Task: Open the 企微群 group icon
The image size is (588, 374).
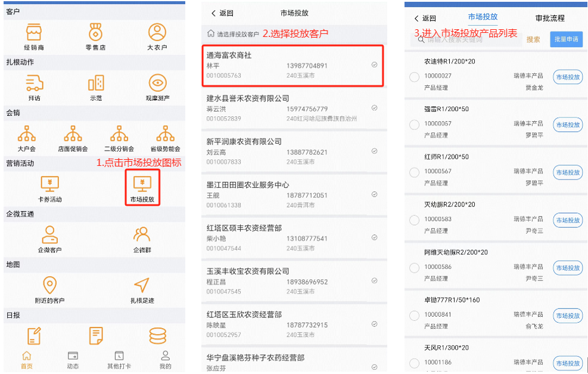Action: pyautogui.click(x=142, y=234)
